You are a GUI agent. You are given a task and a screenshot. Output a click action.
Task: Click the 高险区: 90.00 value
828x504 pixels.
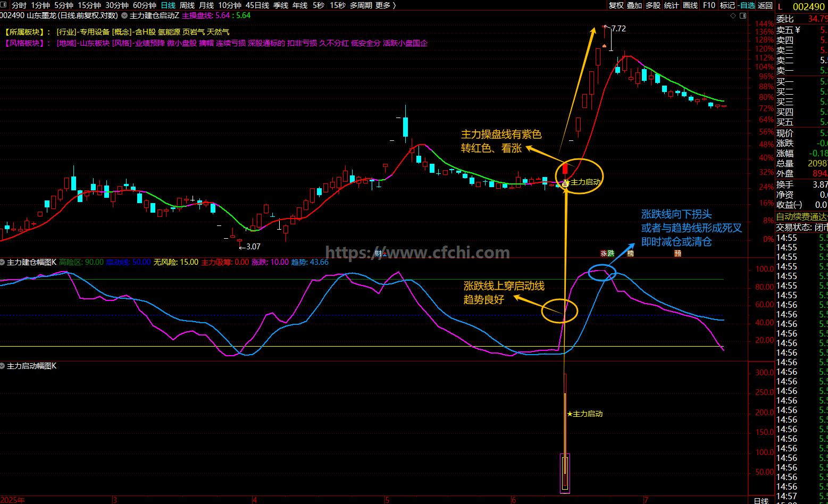point(81,262)
